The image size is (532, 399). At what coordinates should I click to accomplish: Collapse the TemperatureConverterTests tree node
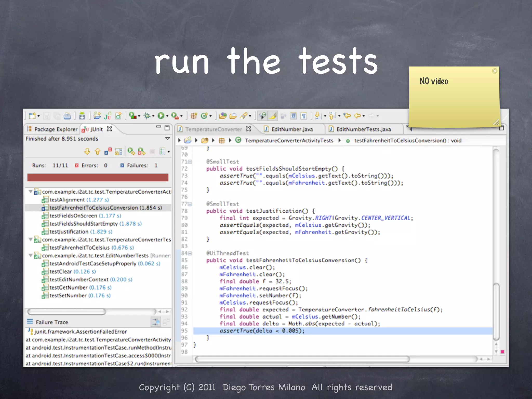[30, 239]
